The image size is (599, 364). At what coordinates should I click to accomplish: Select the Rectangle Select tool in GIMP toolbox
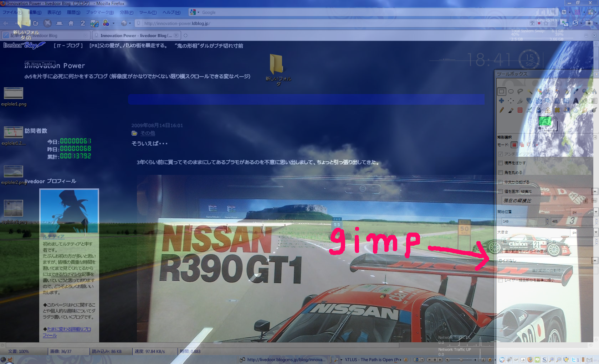coord(501,92)
